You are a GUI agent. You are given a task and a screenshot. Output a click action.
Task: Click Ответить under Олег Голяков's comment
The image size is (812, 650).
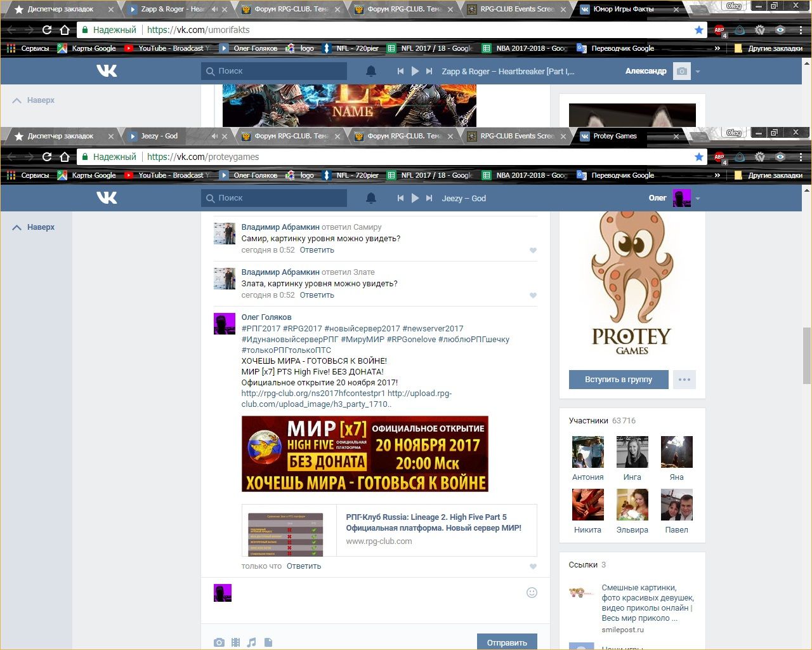coord(304,566)
